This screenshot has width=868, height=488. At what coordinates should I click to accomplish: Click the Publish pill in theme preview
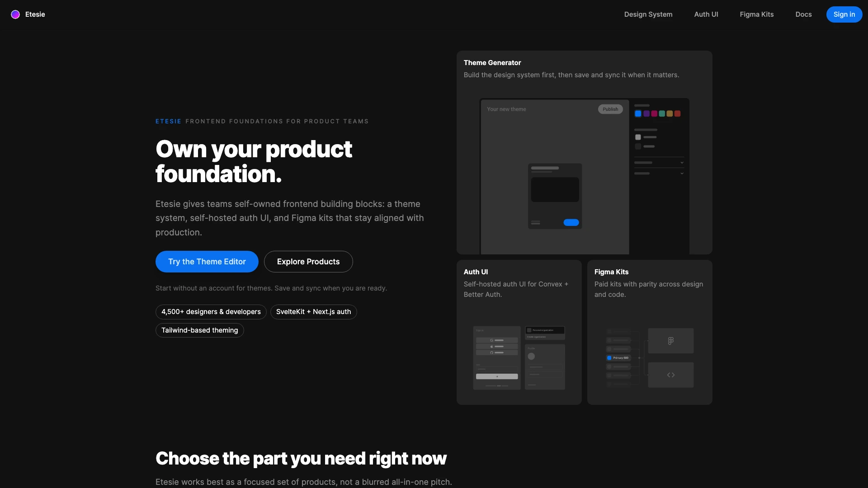[610, 109]
